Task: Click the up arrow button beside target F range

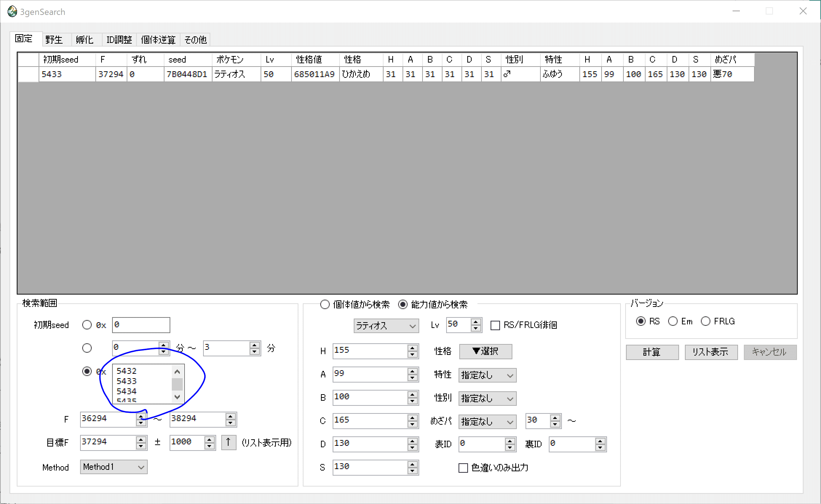Action: (229, 442)
